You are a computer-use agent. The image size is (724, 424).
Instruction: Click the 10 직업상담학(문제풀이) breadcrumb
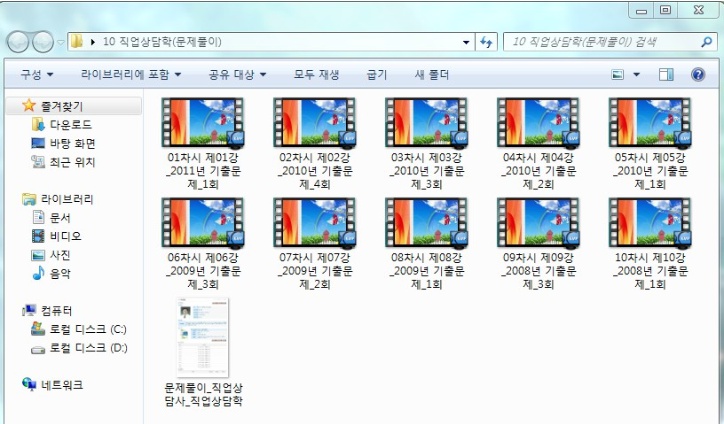[x=162, y=42]
